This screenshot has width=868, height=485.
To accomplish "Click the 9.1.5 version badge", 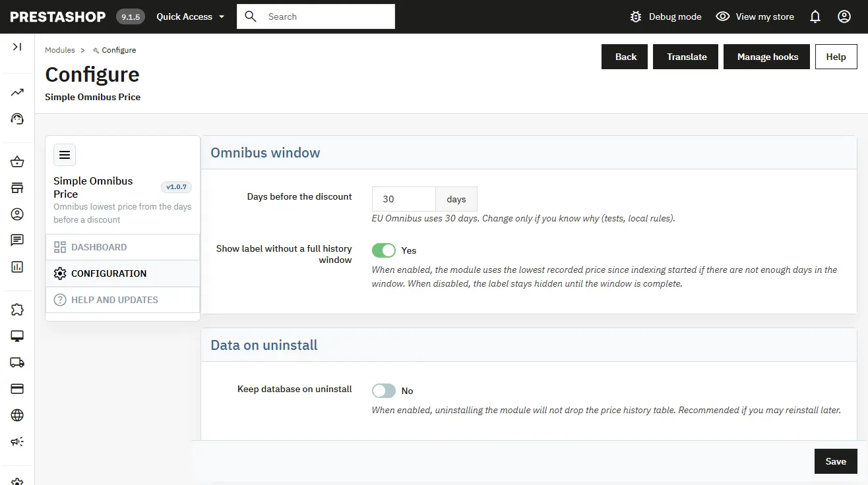I will 131,16.
